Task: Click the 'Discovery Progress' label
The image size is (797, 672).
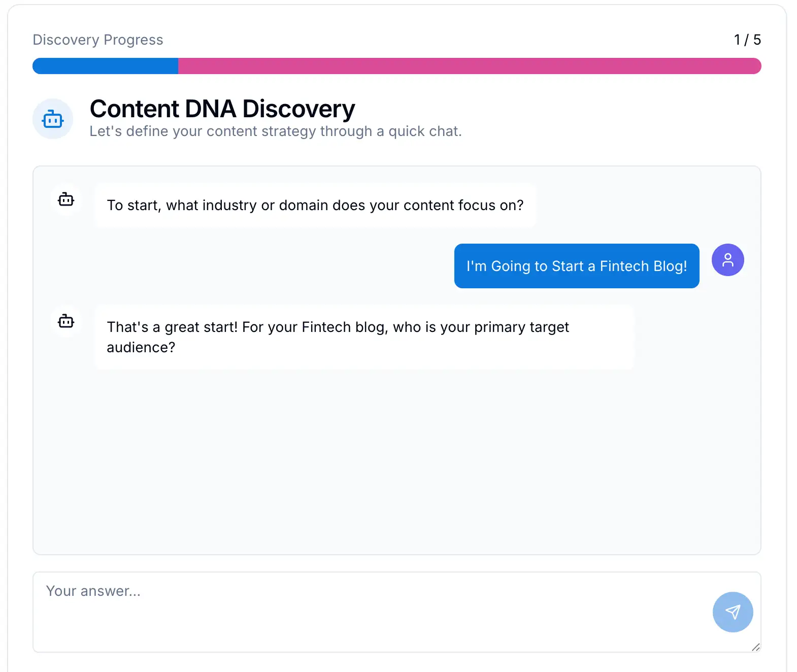Action: click(97, 39)
